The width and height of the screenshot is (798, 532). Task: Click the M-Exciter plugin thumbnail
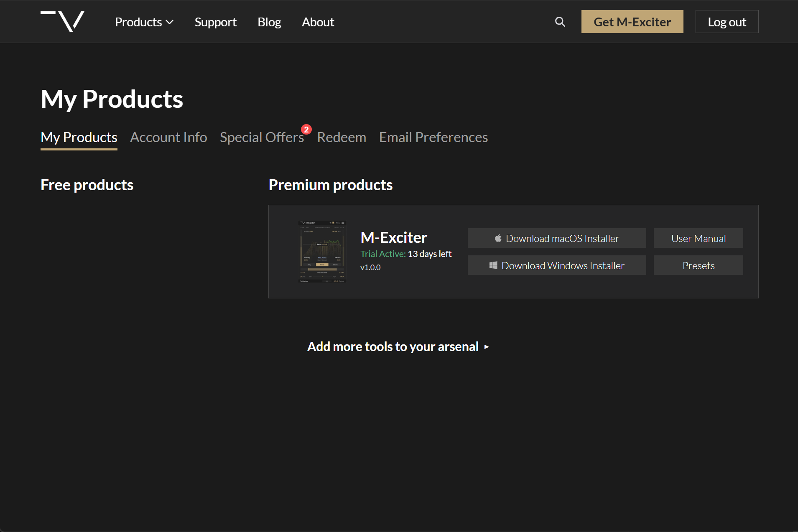(x=322, y=252)
